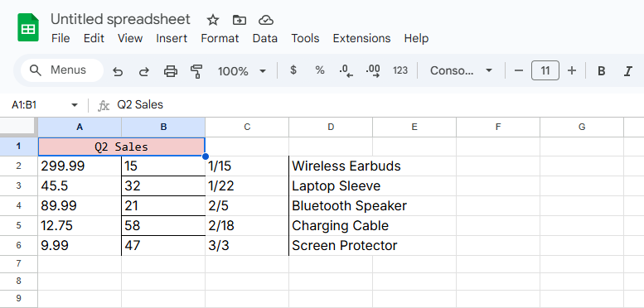The height and width of the screenshot is (308, 644).
Task: Select cell containing 12.75
Action: tap(80, 225)
